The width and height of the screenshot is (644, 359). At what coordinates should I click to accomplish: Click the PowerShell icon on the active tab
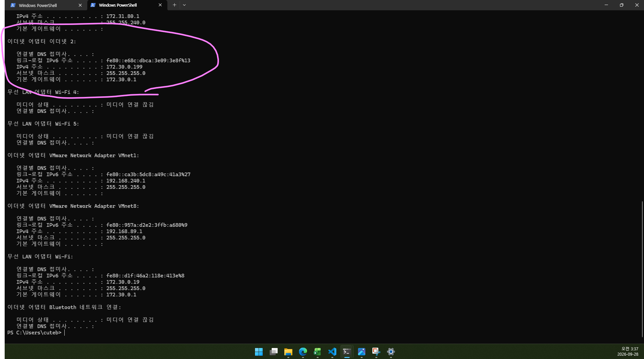pyautogui.click(x=93, y=5)
